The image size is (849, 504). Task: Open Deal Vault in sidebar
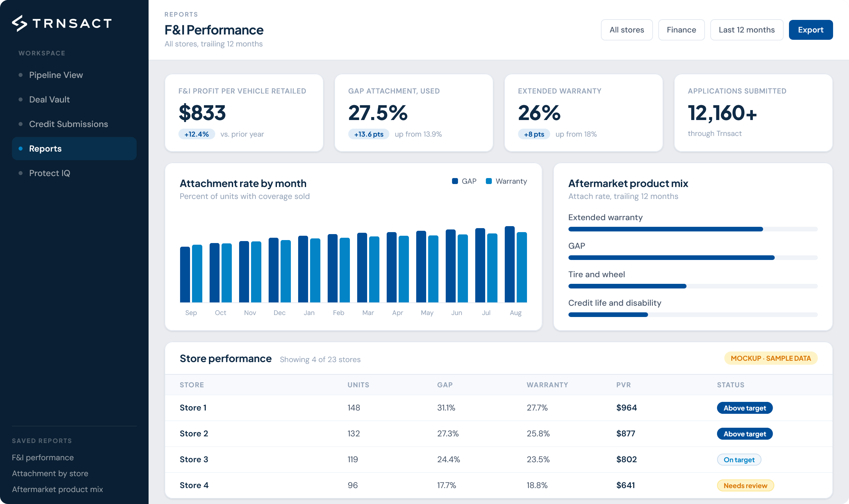74,99
